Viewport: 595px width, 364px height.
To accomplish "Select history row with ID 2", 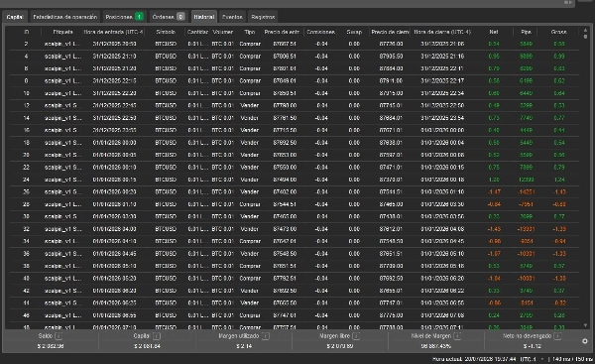I will click(295, 44).
